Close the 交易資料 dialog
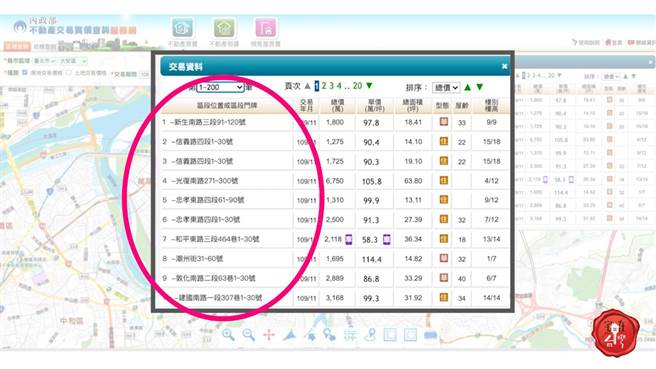 point(504,66)
